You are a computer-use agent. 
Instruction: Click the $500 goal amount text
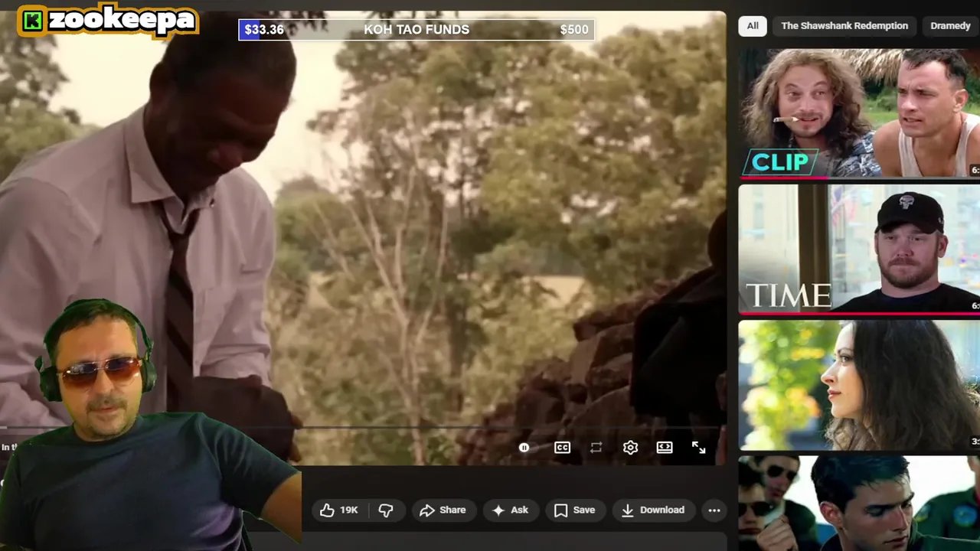[x=574, y=30]
